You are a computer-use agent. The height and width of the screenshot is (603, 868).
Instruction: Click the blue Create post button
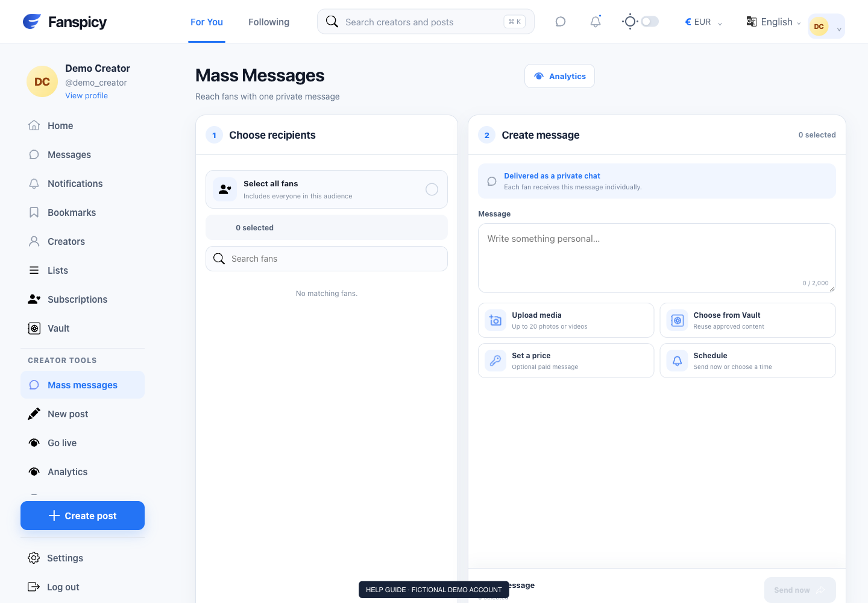pos(83,516)
